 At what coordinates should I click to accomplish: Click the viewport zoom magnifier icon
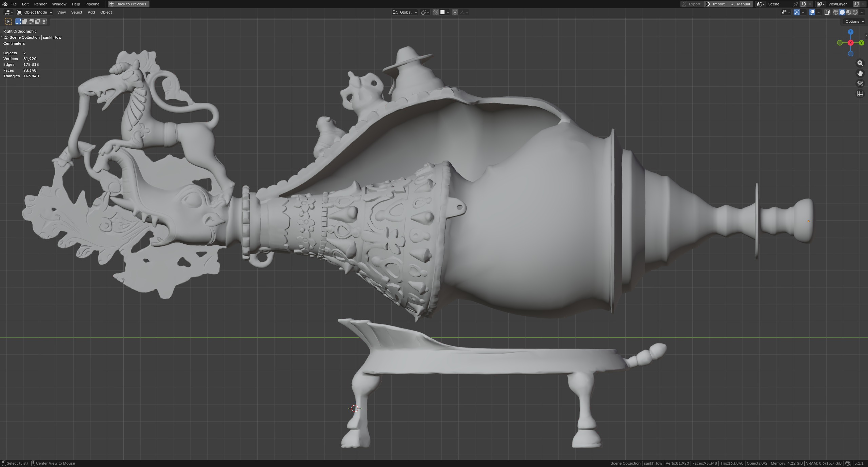[x=860, y=63]
